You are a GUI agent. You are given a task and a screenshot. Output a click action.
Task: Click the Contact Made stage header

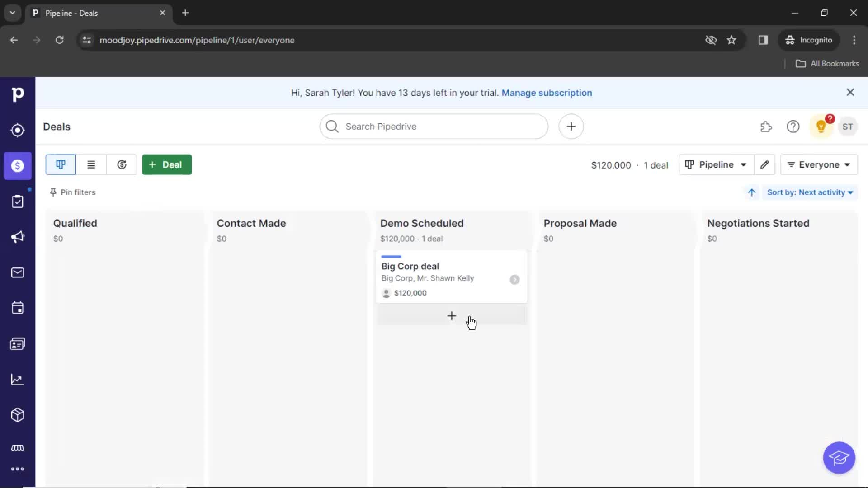pyautogui.click(x=251, y=223)
